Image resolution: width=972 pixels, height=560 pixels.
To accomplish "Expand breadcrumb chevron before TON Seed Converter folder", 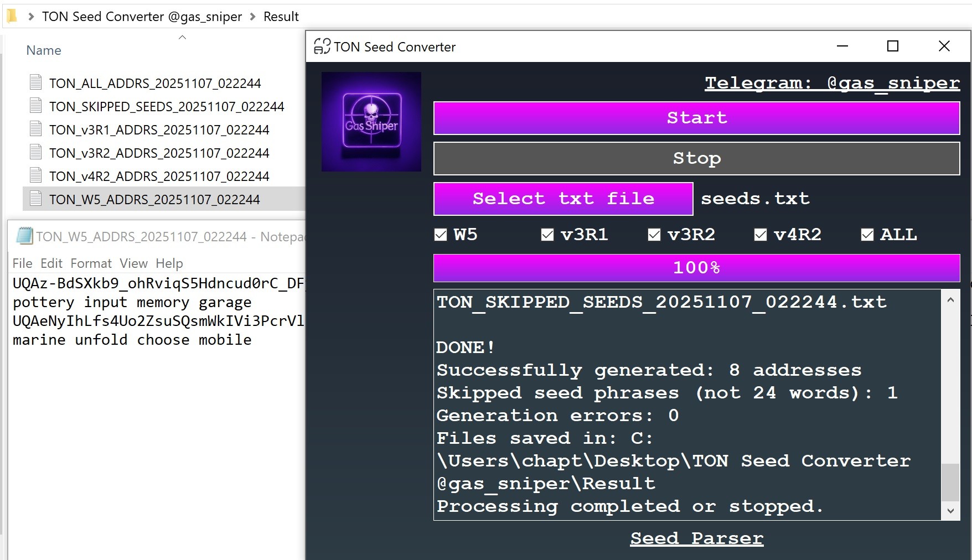I will [x=31, y=17].
